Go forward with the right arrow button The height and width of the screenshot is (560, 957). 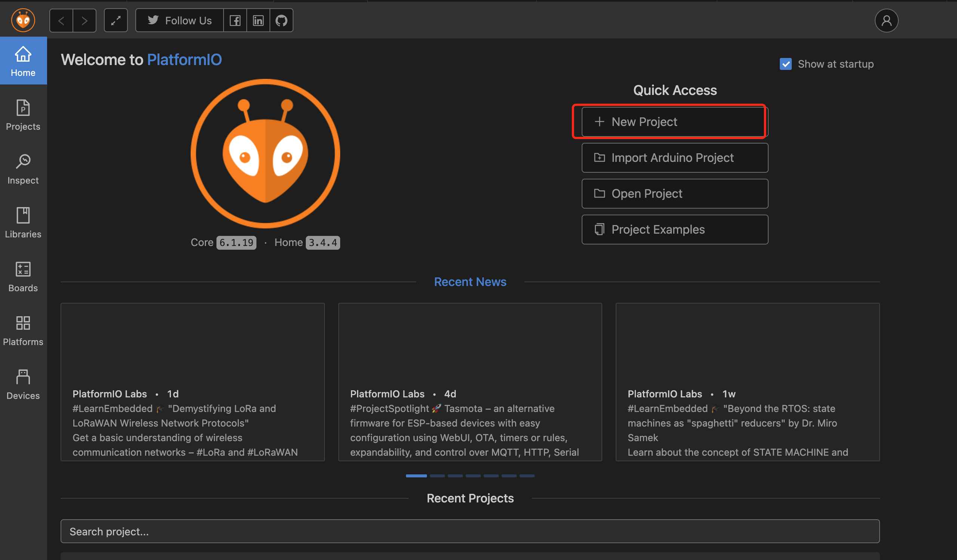click(85, 21)
